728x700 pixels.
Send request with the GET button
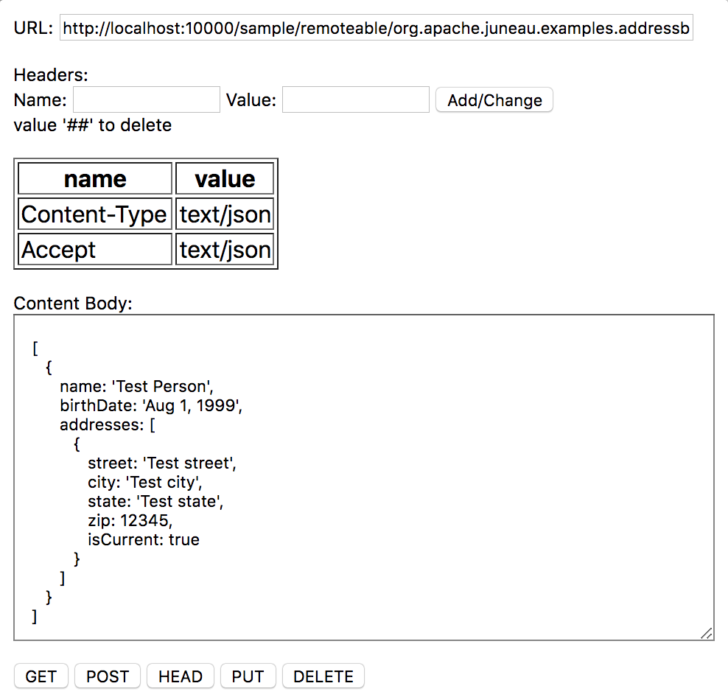[x=41, y=676]
